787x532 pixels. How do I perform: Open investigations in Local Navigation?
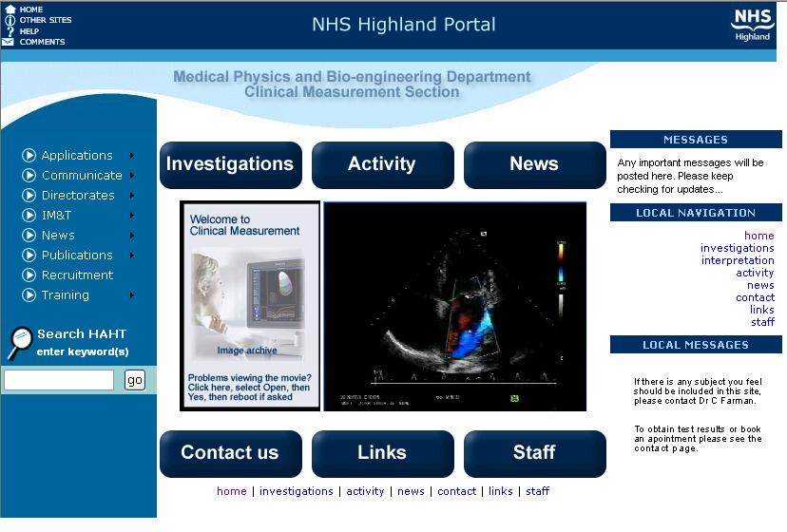(x=738, y=248)
